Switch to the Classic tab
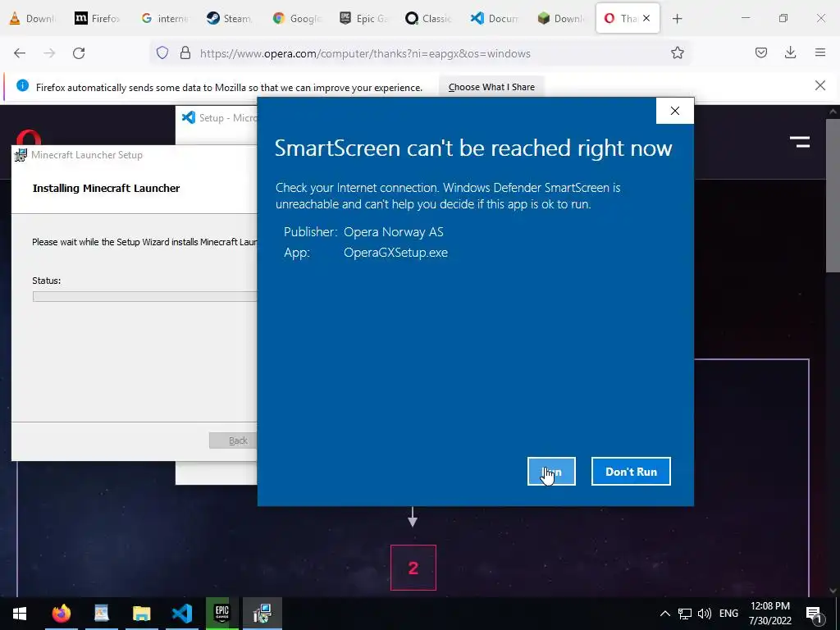Image resolution: width=840 pixels, height=630 pixels. click(x=428, y=19)
